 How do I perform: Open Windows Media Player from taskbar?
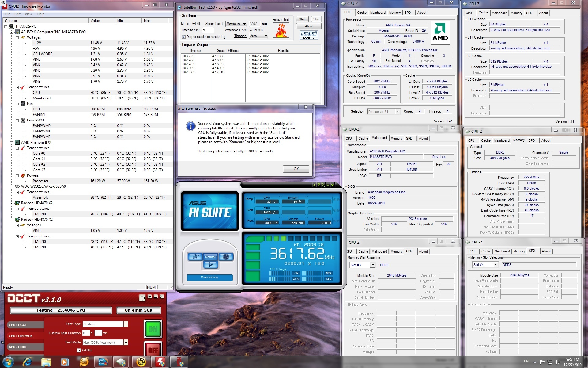click(65, 362)
